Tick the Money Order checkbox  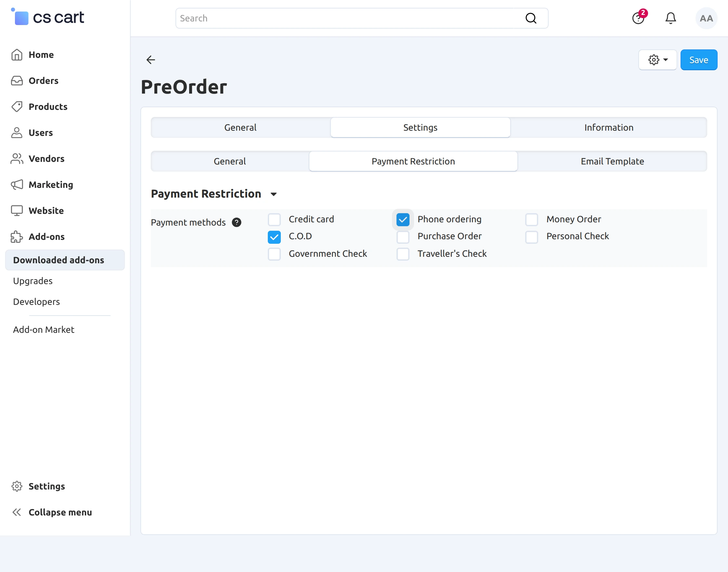point(531,220)
